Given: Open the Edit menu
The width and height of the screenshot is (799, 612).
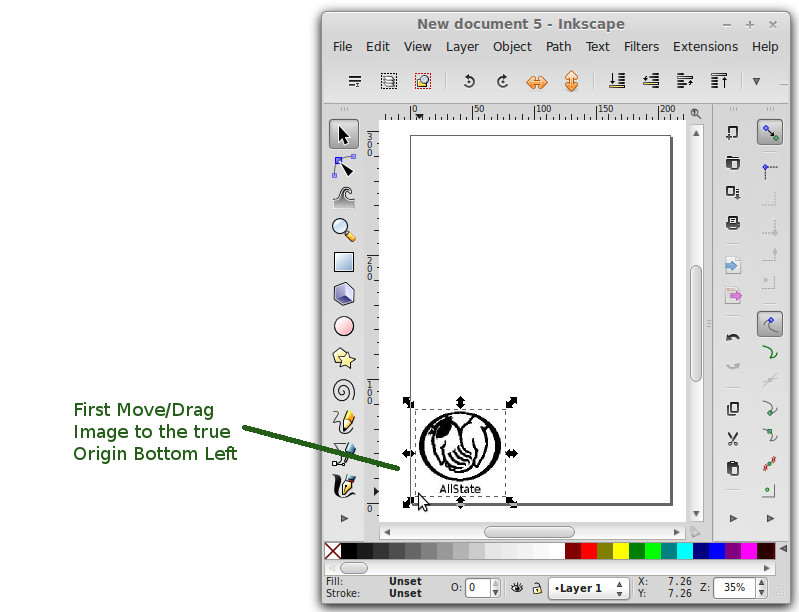Looking at the screenshot, I should tap(378, 47).
